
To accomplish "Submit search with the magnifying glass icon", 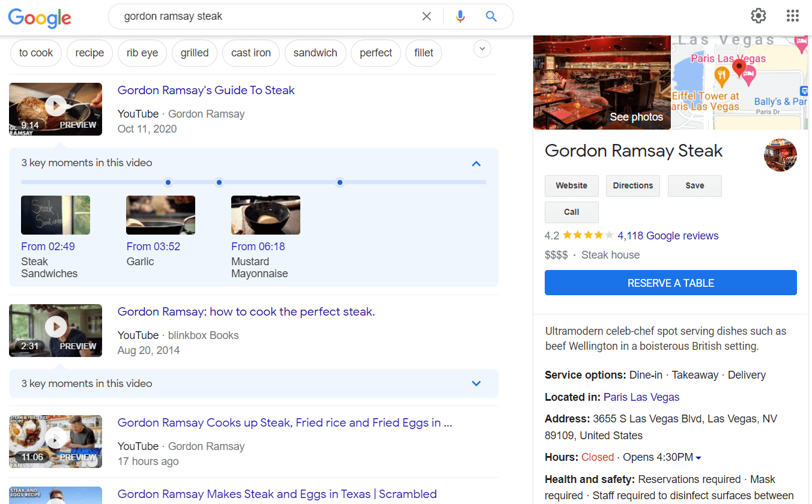I will pos(491,17).
